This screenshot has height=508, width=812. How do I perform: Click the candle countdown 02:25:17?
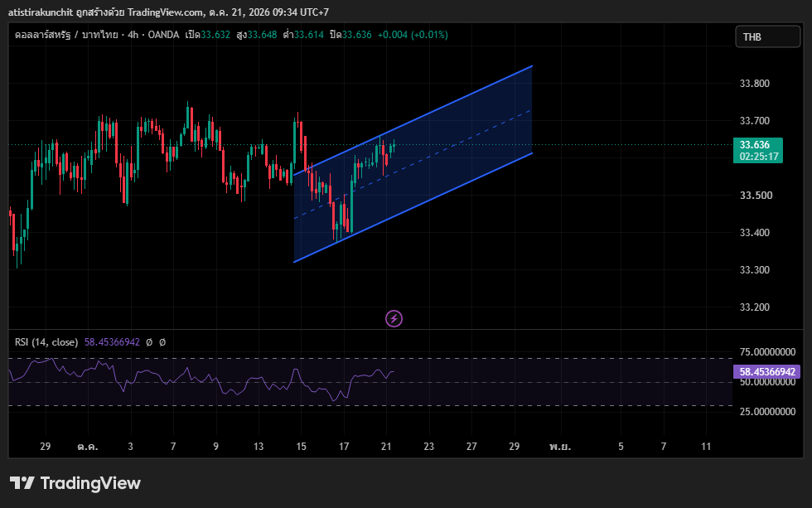point(759,157)
